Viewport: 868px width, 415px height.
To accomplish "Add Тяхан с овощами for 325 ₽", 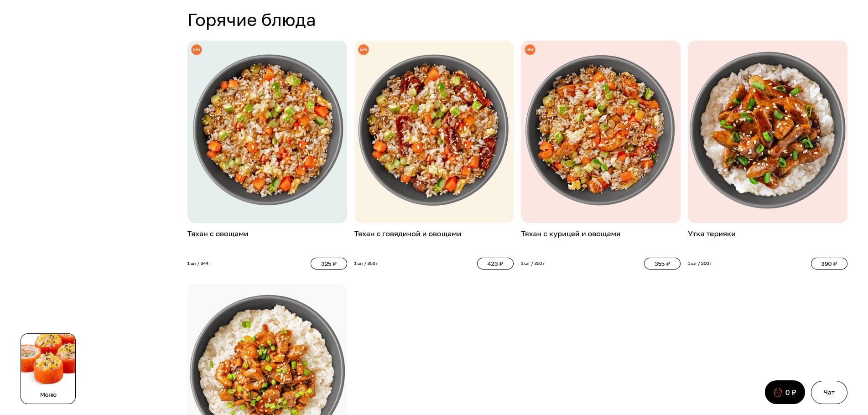I will pyautogui.click(x=329, y=264).
